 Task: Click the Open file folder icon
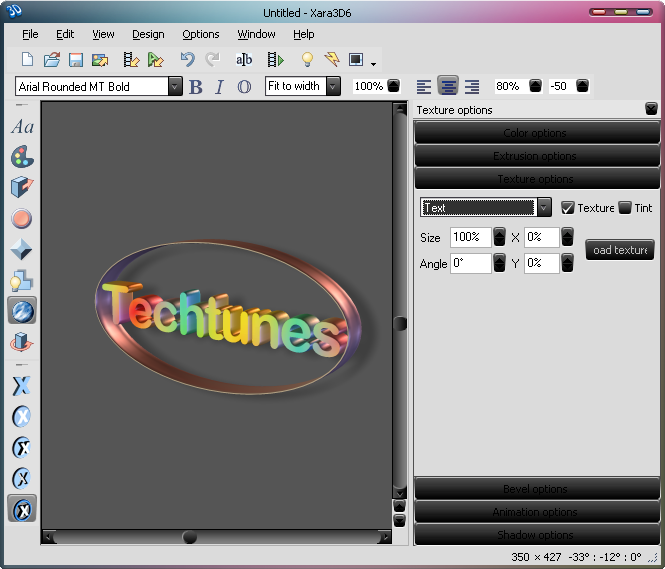[52, 60]
